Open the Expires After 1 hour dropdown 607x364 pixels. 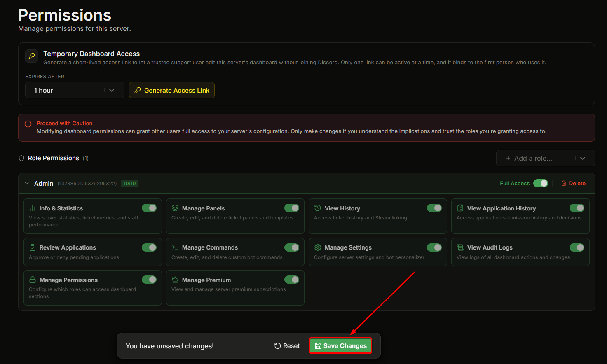pyautogui.click(x=75, y=90)
